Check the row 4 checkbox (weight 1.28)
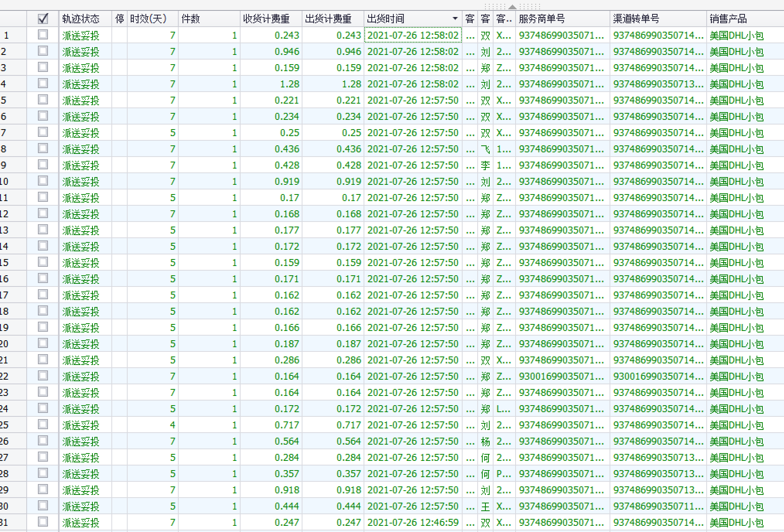Screen dimensions: 784x532 point(43,84)
